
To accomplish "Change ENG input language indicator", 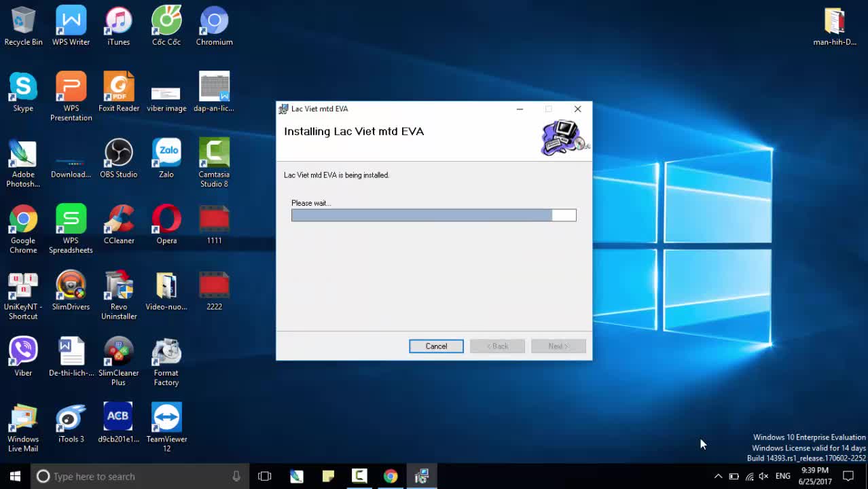I will coord(783,476).
